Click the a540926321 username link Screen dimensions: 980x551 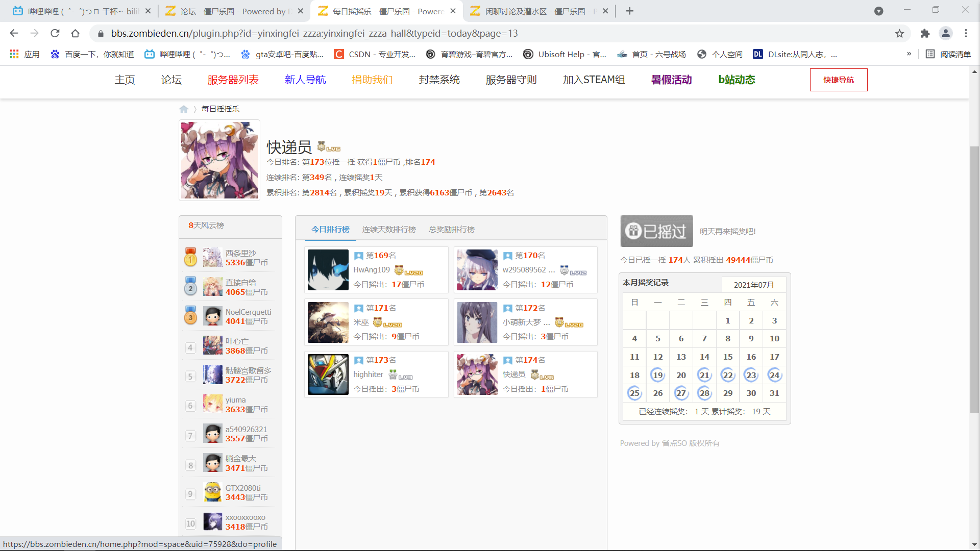click(247, 430)
